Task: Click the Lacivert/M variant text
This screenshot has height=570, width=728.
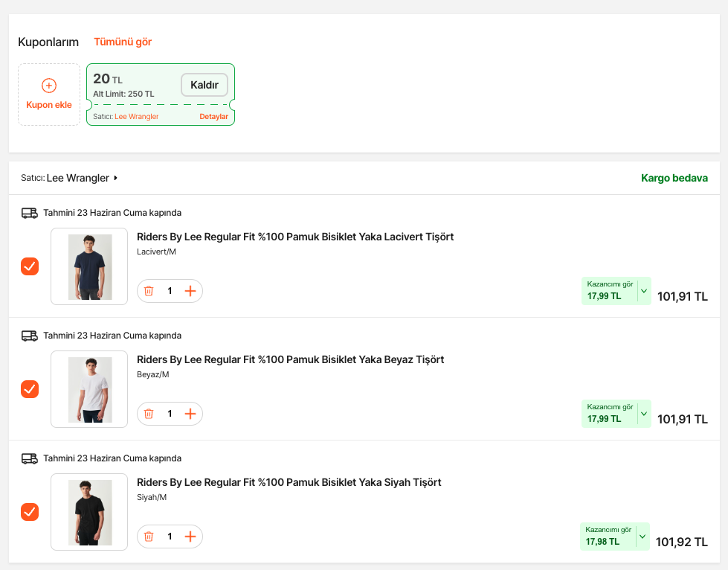Action: pyautogui.click(x=156, y=252)
